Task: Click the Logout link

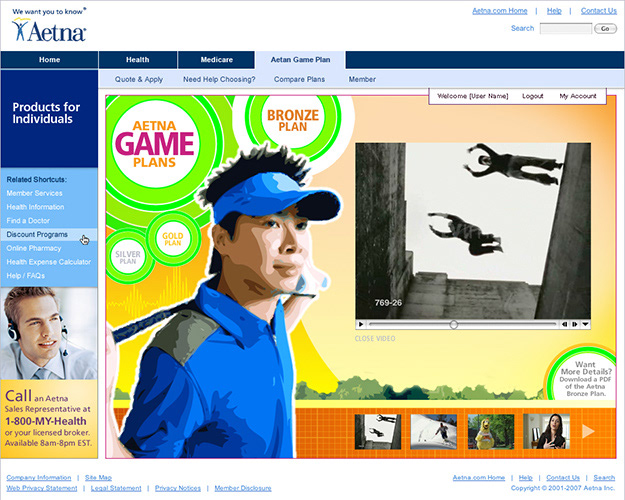Action: [533, 96]
